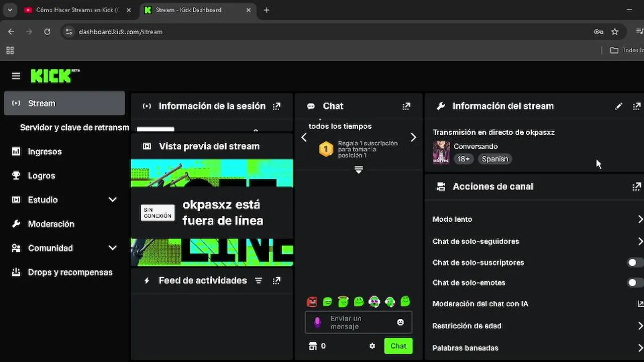Open Logros in the sidebar
This screenshot has height=362, width=644.
tap(64, 175)
